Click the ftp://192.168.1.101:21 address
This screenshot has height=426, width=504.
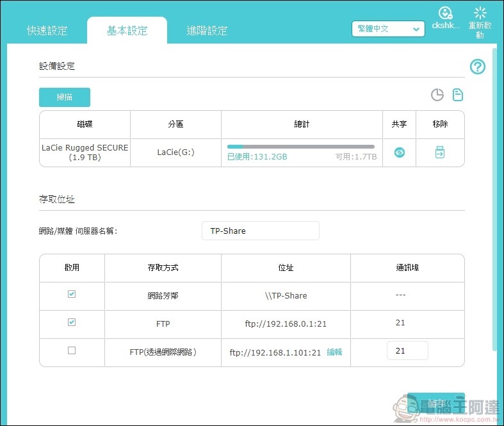[275, 353]
